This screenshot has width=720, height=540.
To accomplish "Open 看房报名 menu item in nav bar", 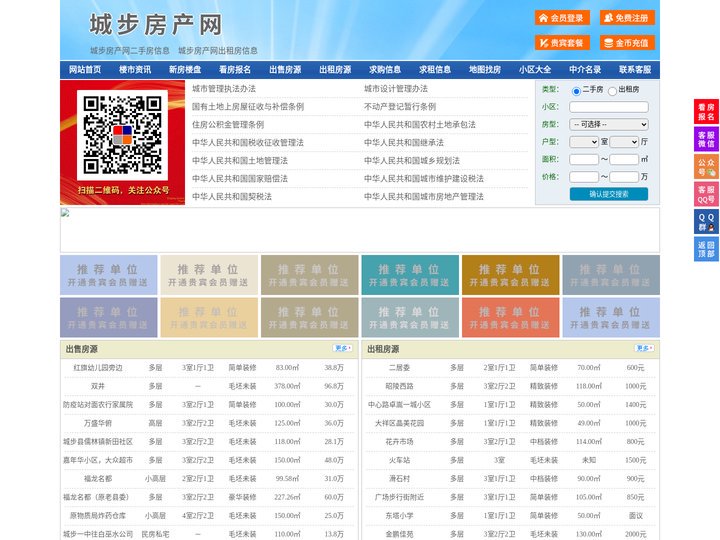I will 235,70.
